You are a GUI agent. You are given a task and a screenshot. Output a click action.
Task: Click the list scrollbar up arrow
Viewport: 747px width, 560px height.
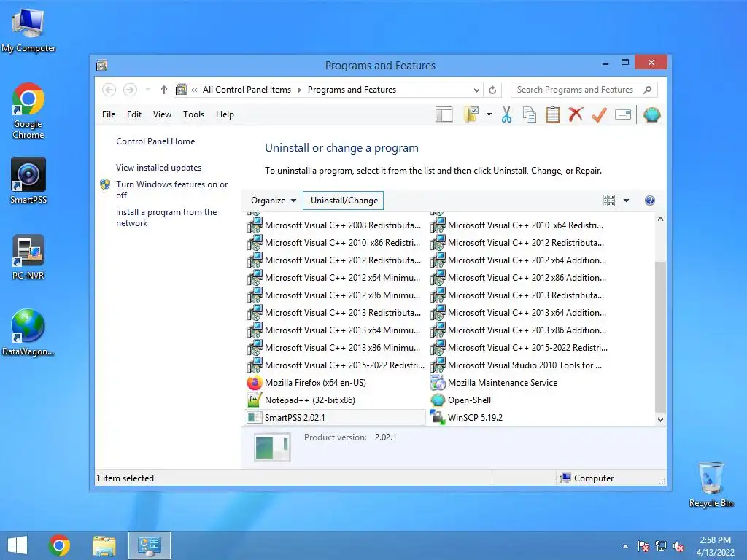tap(660, 219)
